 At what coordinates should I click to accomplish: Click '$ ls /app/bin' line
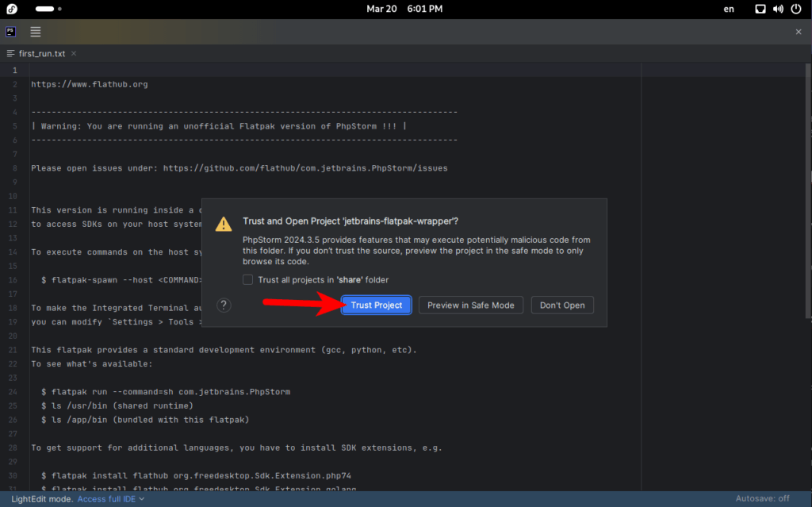[x=145, y=420]
